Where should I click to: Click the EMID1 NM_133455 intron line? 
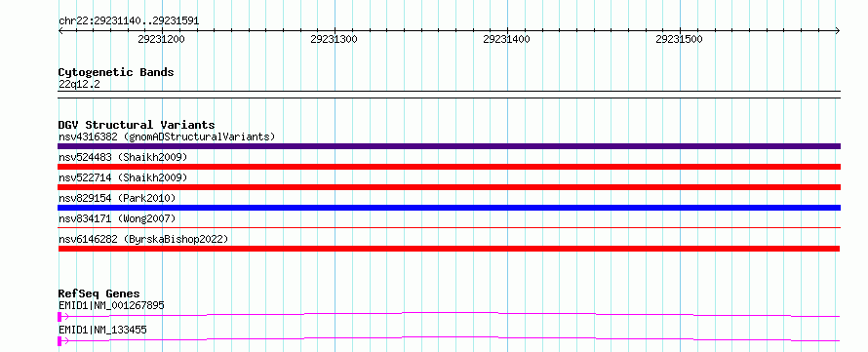point(452,338)
